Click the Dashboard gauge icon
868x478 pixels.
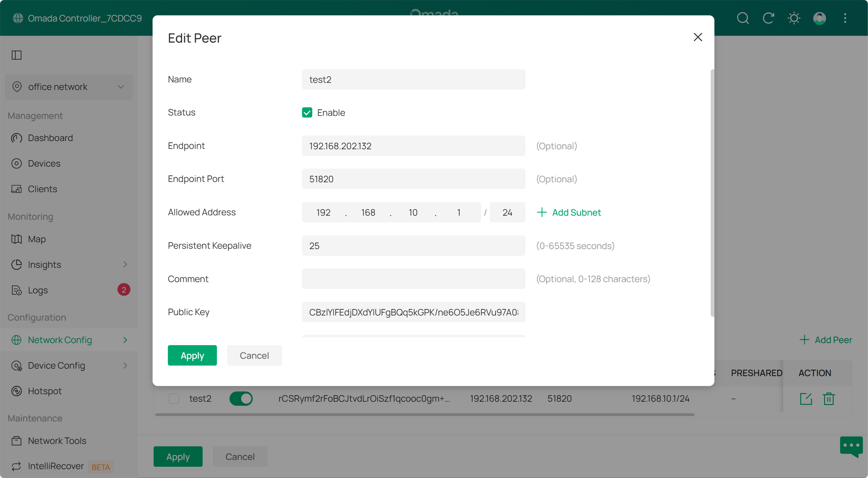pos(17,138)
